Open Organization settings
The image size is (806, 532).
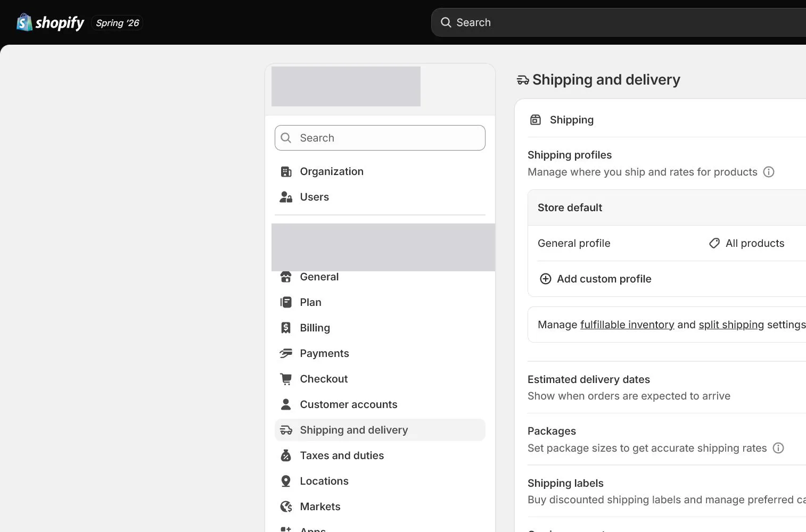(380, 171)
